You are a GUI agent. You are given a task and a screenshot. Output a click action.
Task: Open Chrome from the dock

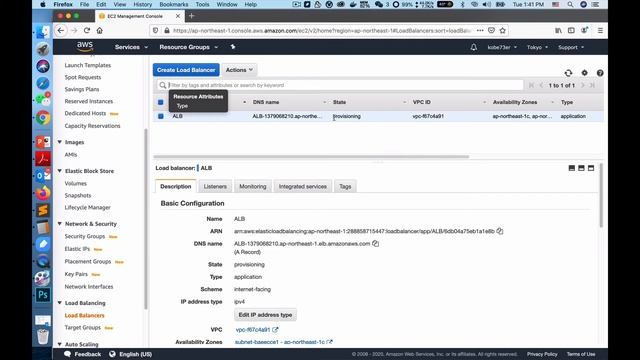pyautogui.click(x=43, y=118)
